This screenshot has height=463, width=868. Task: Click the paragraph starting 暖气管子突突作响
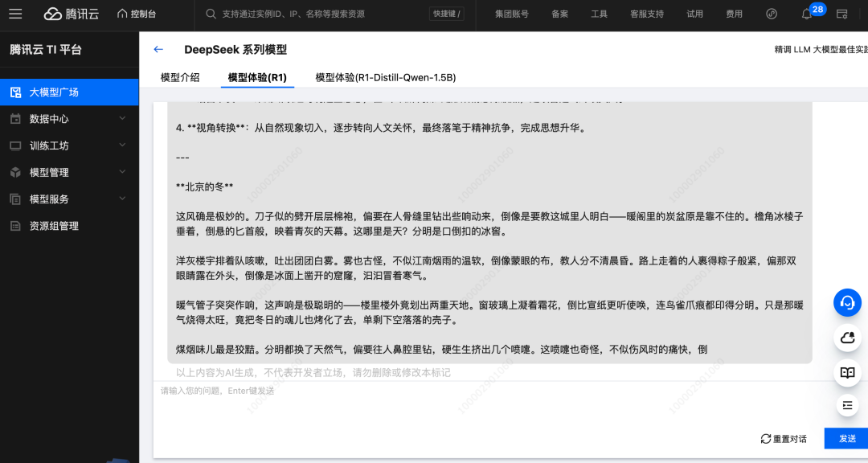pos(489,313)
